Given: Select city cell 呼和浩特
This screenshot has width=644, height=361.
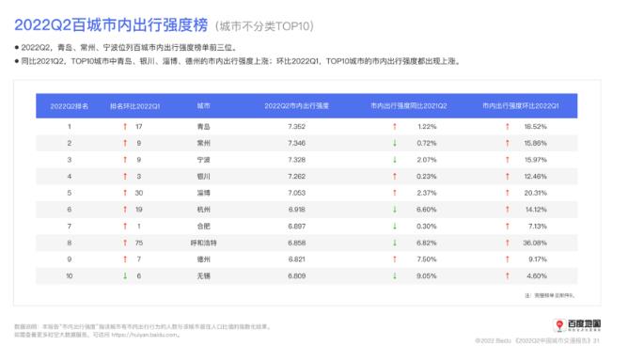Looking at the screenshot, I should click(x=203, y=243).
